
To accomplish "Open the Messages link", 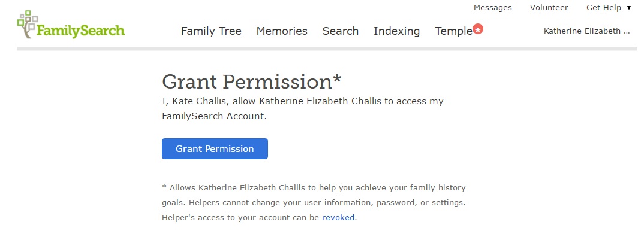I will click(x=492, y=8).
